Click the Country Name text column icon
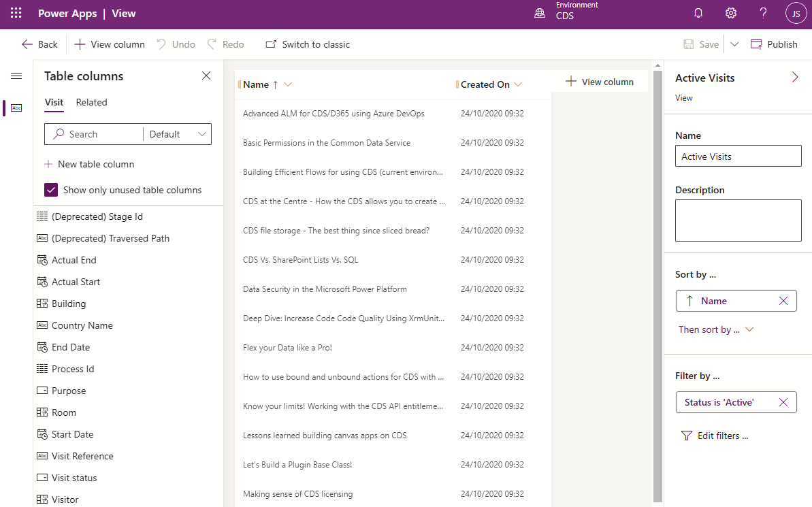The height and width of the screenshot is (507, 812). click(x=42, y=325)
